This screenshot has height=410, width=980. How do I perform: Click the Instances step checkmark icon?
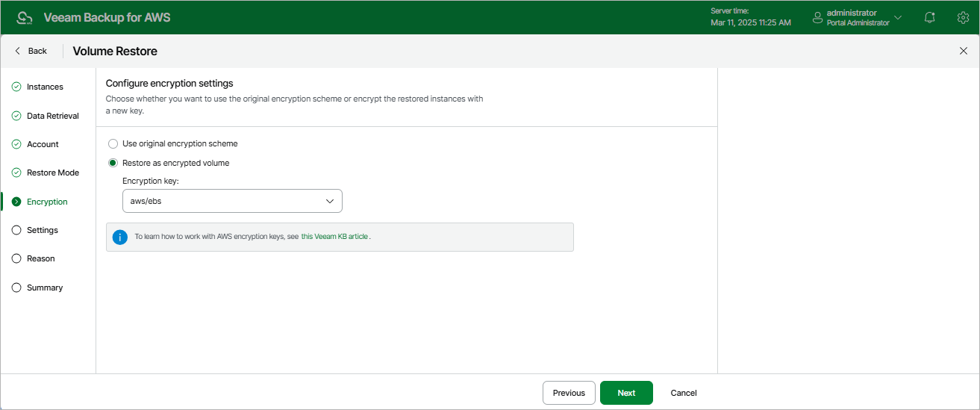pyautogui.click(x=16, y=87)
